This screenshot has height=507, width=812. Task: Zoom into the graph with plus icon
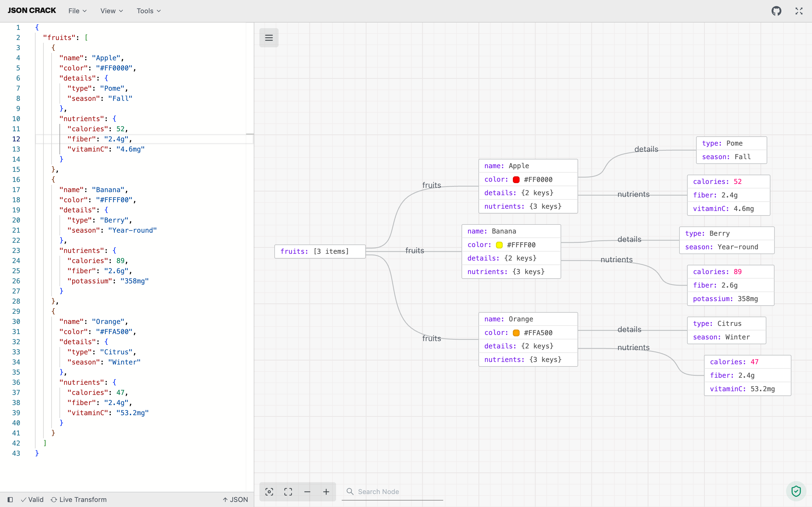click(x=326, y=492)
